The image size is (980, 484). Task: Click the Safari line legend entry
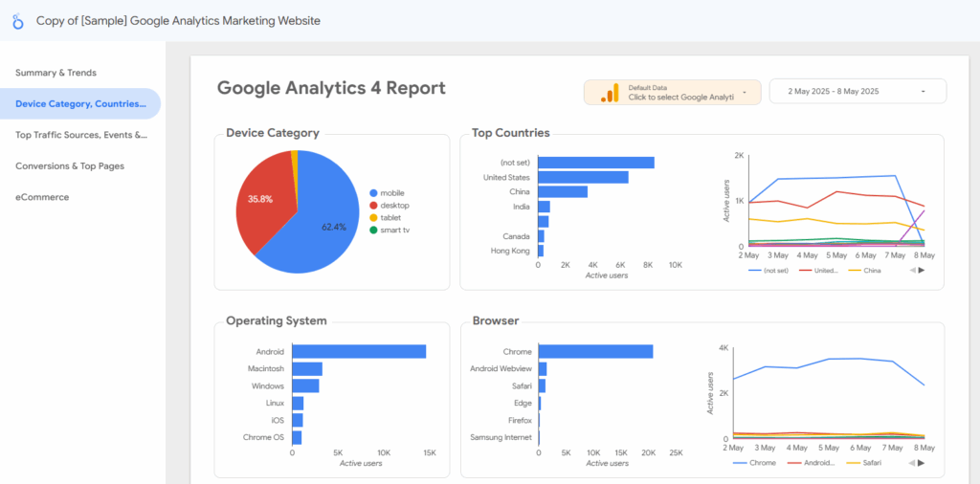[863, 463]
